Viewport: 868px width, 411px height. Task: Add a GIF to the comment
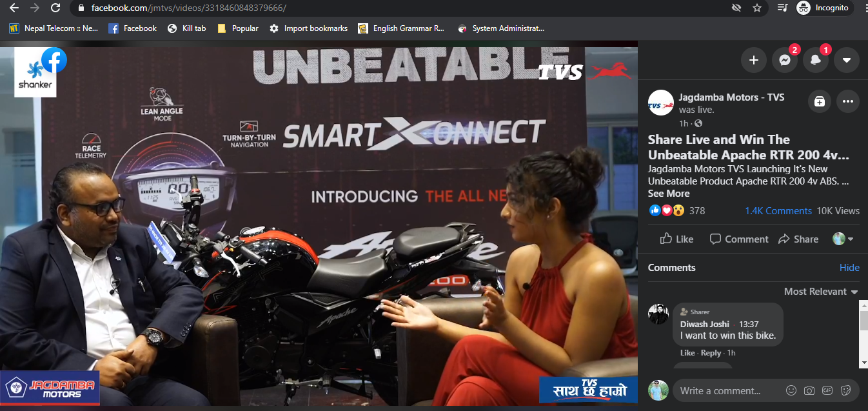[827, 390]
